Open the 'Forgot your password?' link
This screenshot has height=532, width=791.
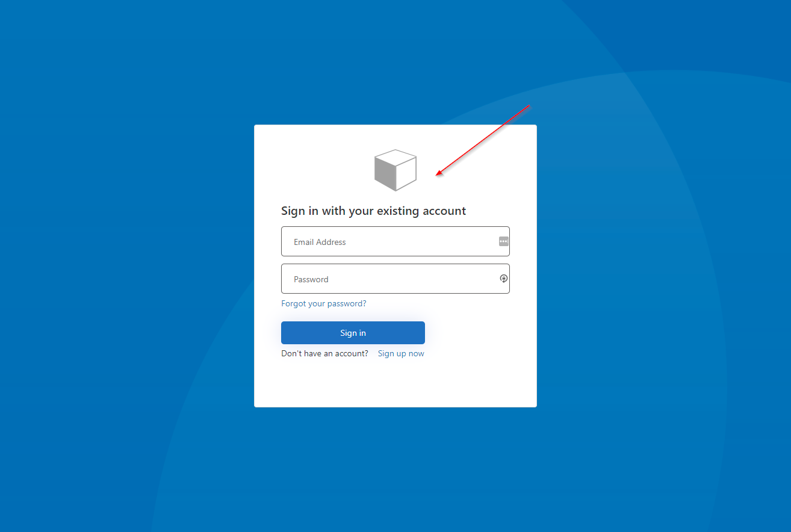click(324, 304)
